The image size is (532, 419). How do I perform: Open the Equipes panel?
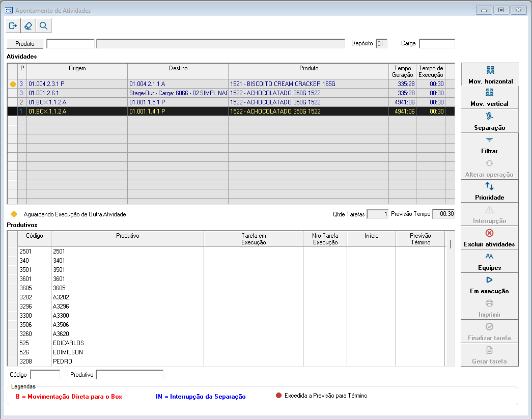490,261
